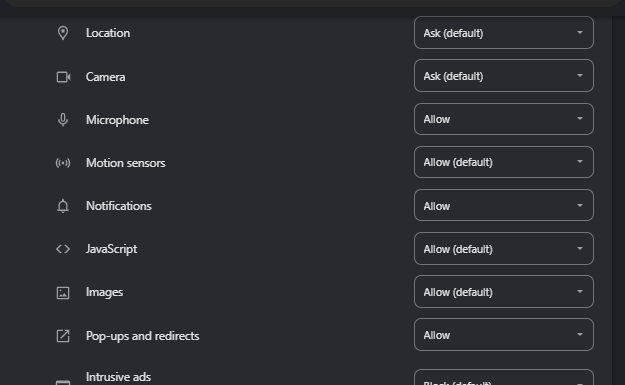
Task: Click the JavaScript code brackets icon
Action: (63, 249)
